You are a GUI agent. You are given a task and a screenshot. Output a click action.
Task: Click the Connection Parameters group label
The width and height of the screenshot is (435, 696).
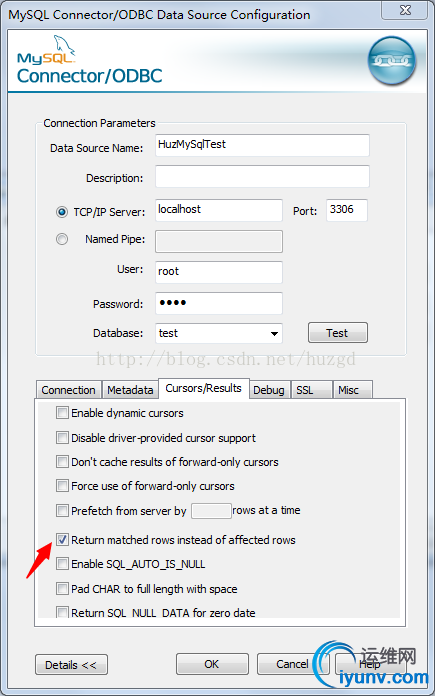99,123
